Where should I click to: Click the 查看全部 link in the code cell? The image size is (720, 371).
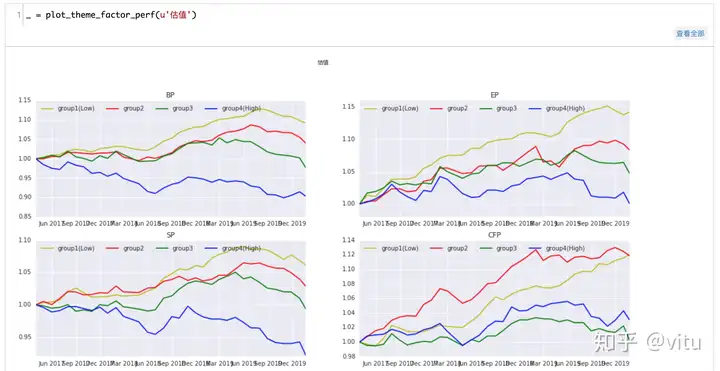coord(690,34)
